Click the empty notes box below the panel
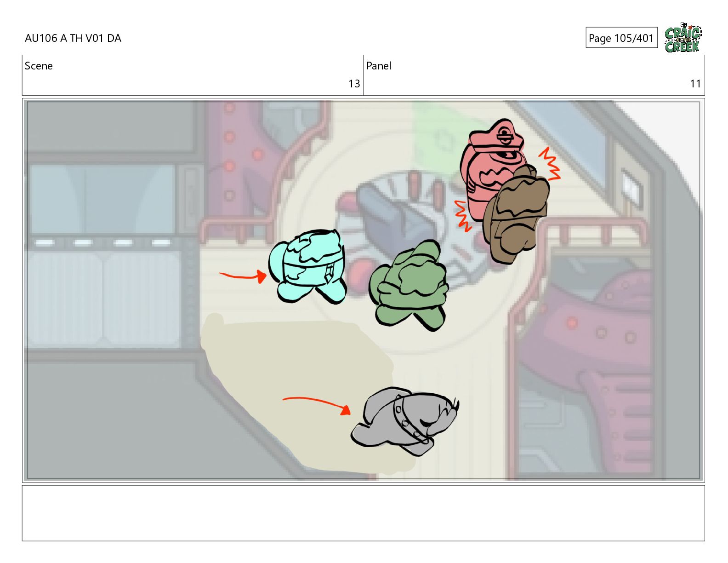Viewport: 728px width, 563px height. [x=363, y=513]
